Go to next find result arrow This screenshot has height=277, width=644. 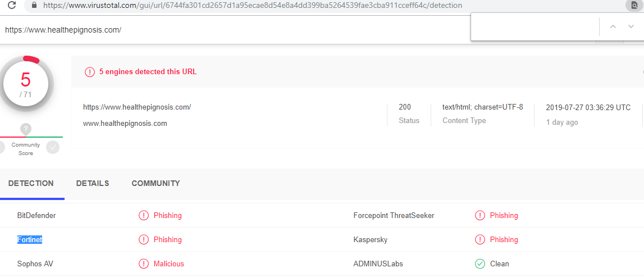(x=631, y=27)
